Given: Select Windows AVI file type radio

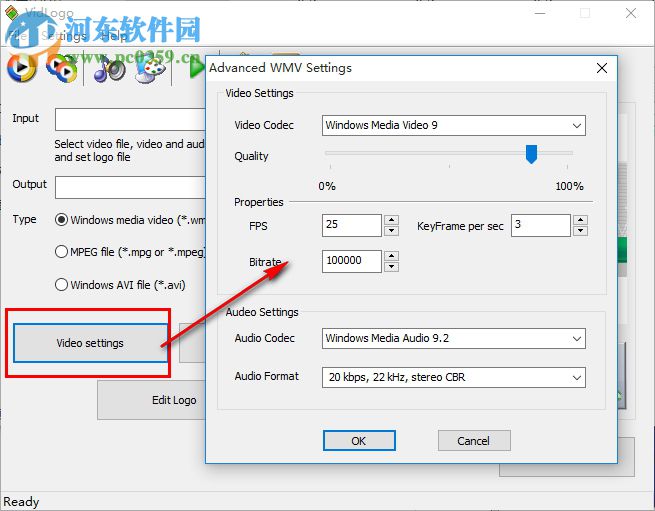Looking at the screenshot, I should pyautogui.click(x=61, y=285).
